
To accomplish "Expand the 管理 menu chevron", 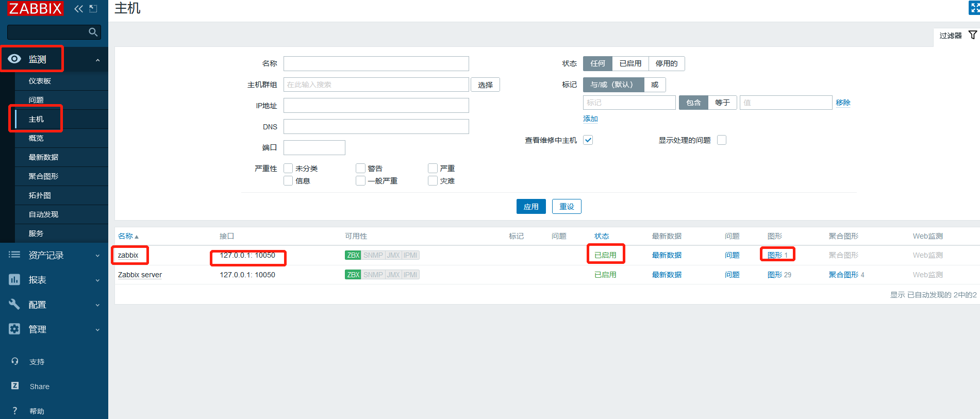I will pos(97,329).
